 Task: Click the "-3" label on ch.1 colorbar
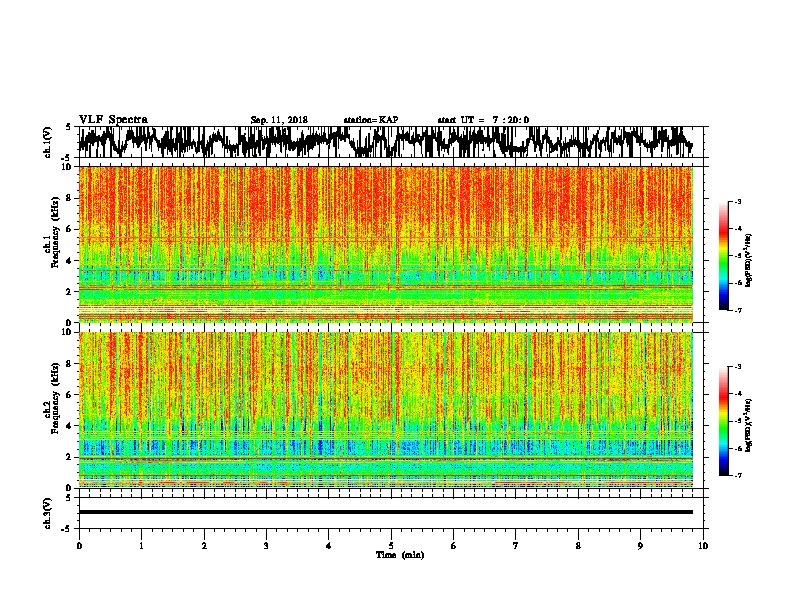tap(737, 201)
